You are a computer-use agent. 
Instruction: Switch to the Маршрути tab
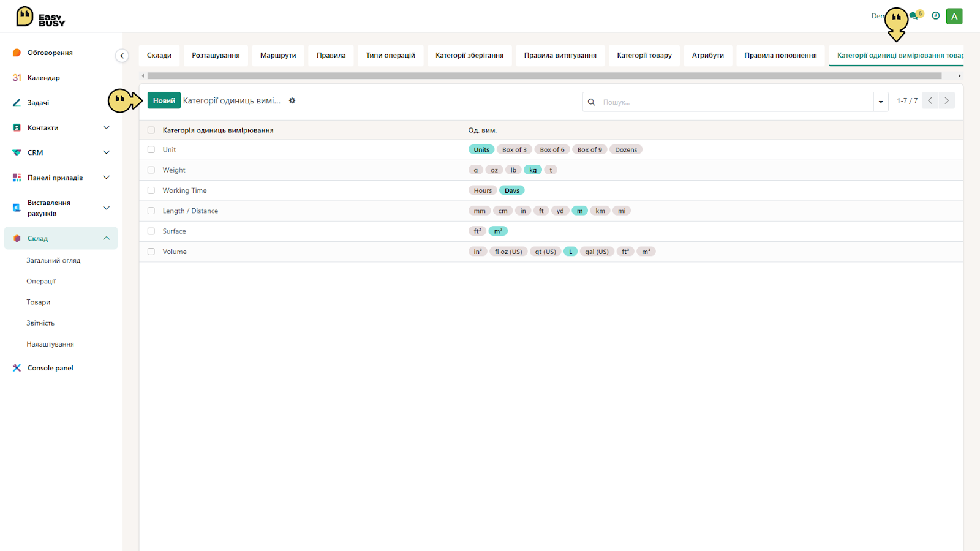278,55
